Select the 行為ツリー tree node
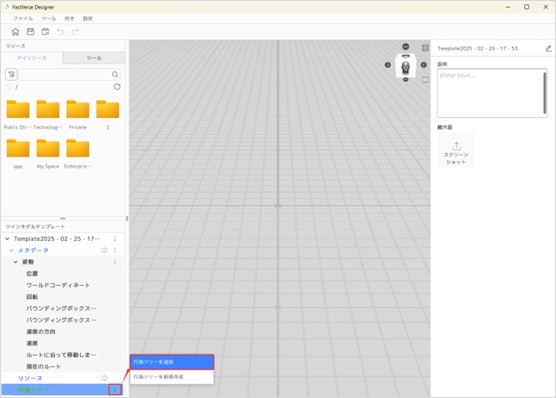Screen dimensions: 556x398 [33, 389]
